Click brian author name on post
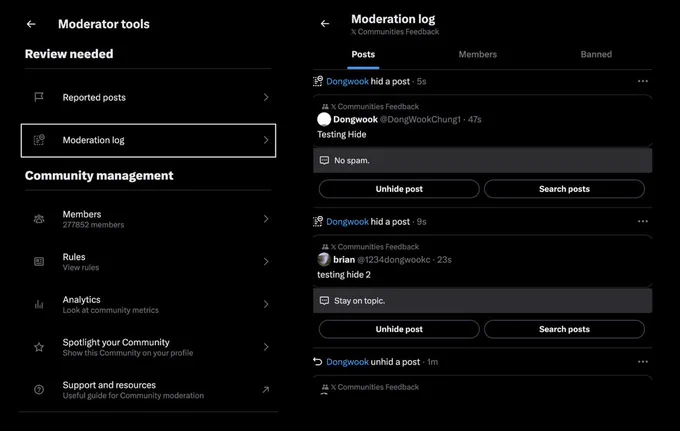 coord(344,259)
